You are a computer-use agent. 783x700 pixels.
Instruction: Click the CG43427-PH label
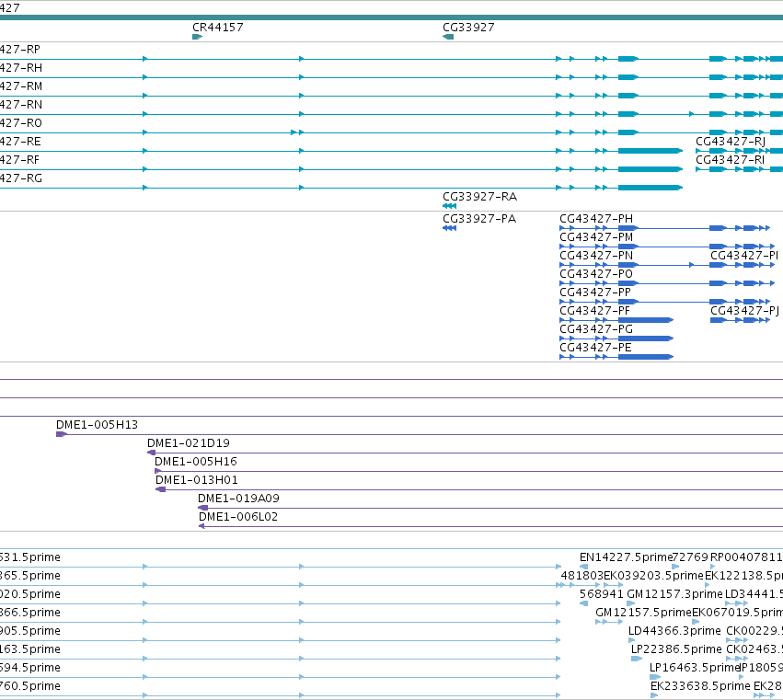pyautogui.click(x=596, y=218)
